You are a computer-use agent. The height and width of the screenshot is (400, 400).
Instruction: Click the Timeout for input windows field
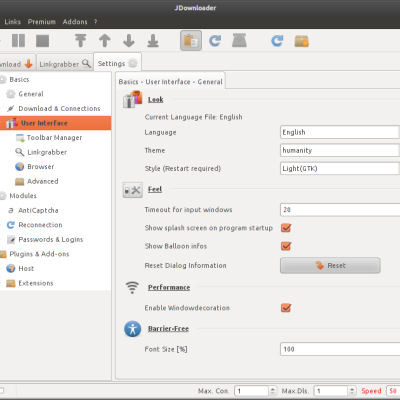click(340, 210)
